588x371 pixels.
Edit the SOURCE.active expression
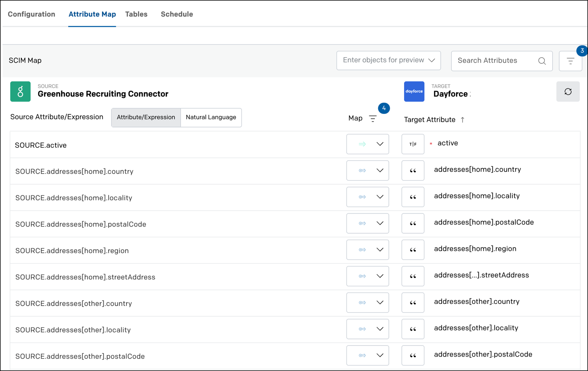(41, 145)
